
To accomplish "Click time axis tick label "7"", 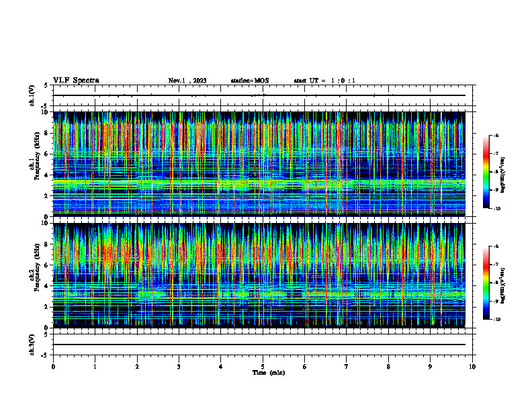I will pos(347,367).
